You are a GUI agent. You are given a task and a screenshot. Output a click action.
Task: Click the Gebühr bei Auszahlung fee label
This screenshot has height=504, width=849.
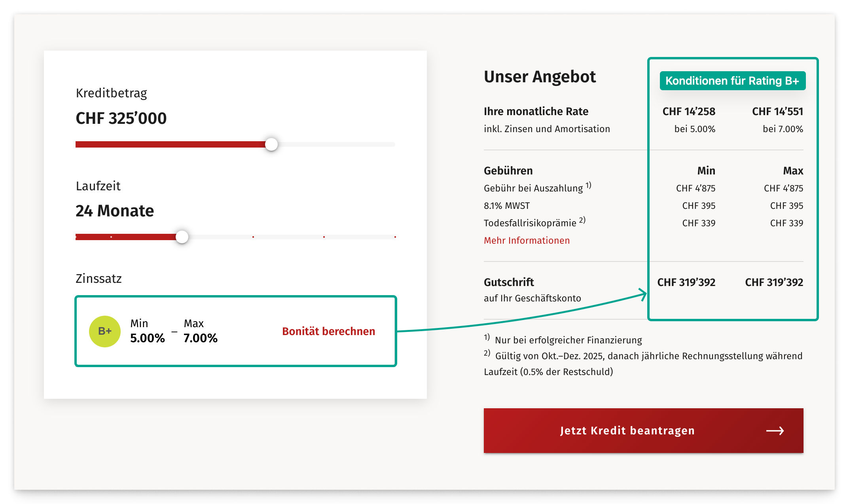(x=533, y=188)
